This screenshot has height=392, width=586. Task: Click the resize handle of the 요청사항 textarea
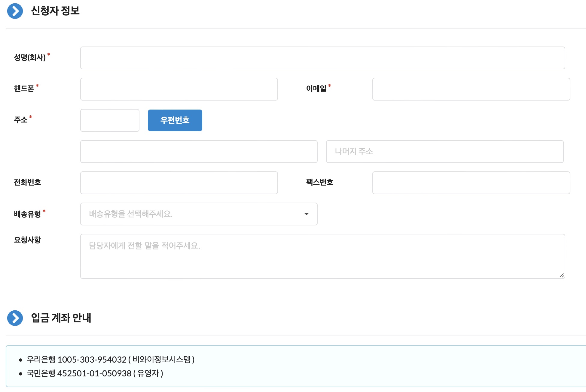[x=561, y=276]
